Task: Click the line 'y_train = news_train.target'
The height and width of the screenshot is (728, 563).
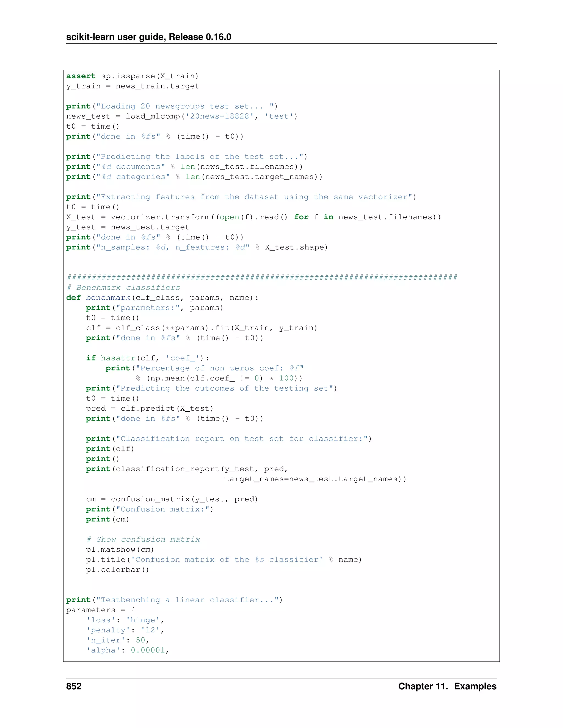Action: coord(133,86)
